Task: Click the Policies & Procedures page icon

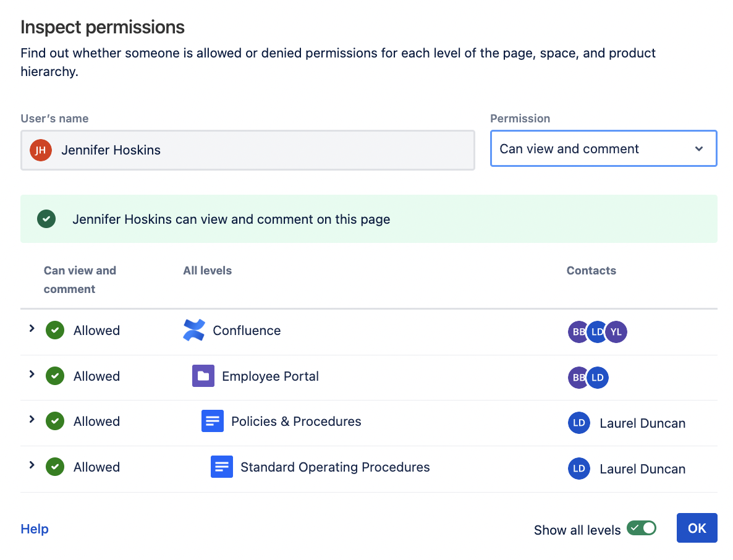Action: 213,421
